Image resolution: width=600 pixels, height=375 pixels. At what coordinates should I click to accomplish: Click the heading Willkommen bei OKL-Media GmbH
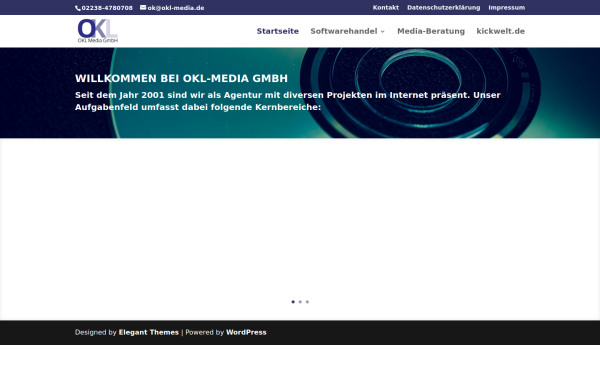click(x=181, y=78)
